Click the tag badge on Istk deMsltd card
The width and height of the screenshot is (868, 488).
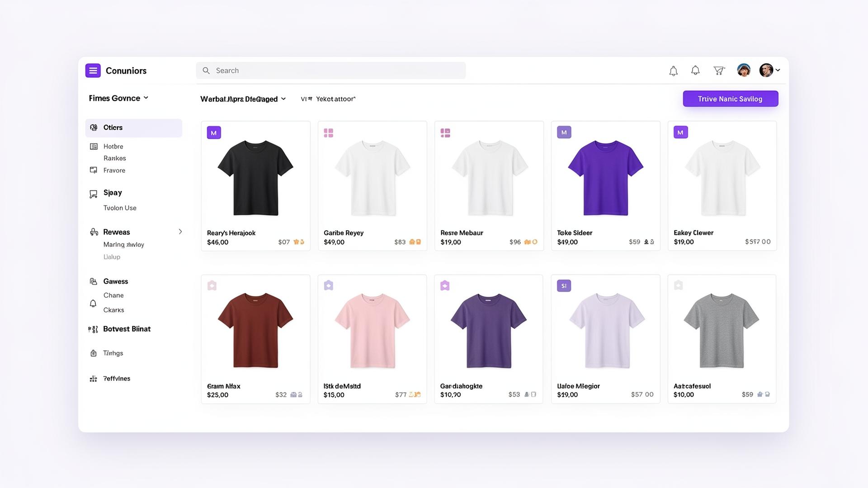(x=329, y=286)
